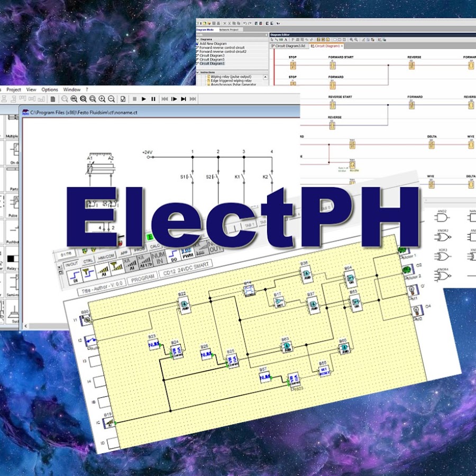Select the XA AI 12b block

145,262
